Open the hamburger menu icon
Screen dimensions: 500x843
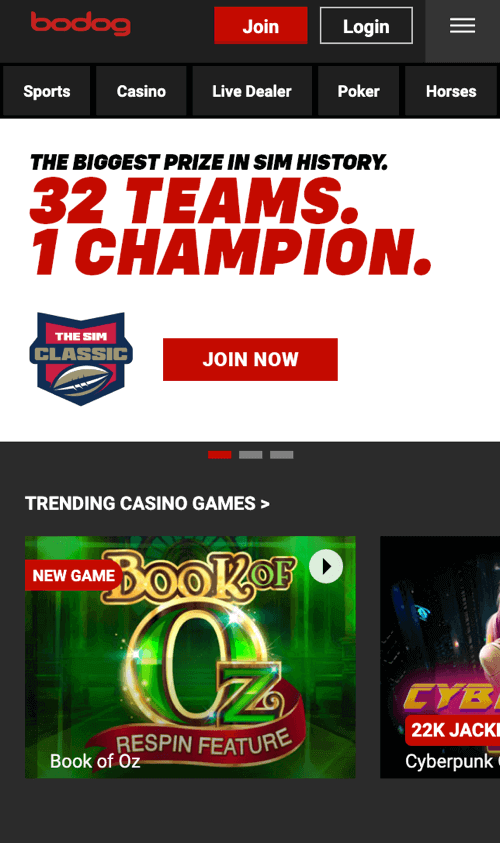[x=462, y=25]
